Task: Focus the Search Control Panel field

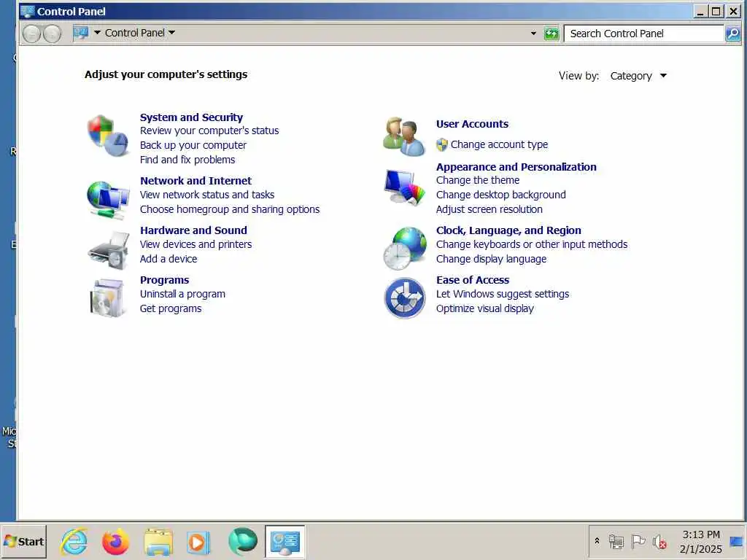Action: [644, 34]
